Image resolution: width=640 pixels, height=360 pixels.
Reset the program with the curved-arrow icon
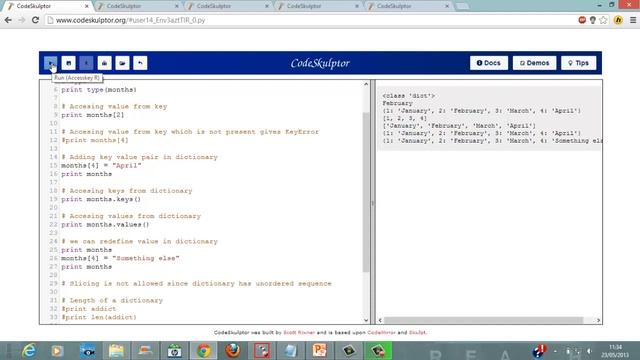(140, 63)
